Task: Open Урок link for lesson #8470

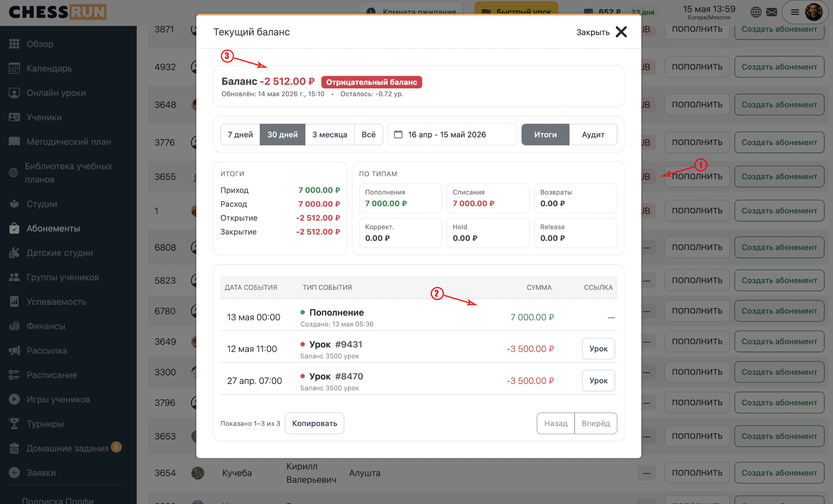Action: point(598,381)
